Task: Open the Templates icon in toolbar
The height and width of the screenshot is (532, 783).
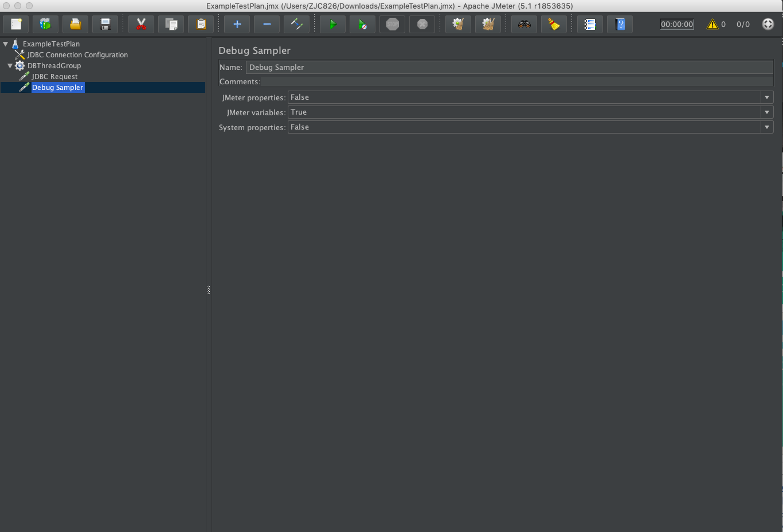Action: pyautogui.click(x=45, y=24)
